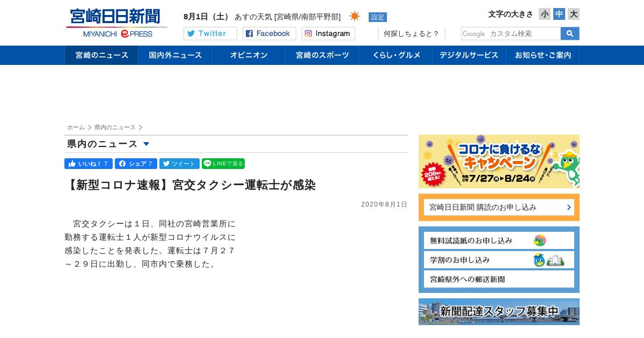Screen dimensions: 644x338
Task: Click the magnifier search button
Action: click(570, 33)
